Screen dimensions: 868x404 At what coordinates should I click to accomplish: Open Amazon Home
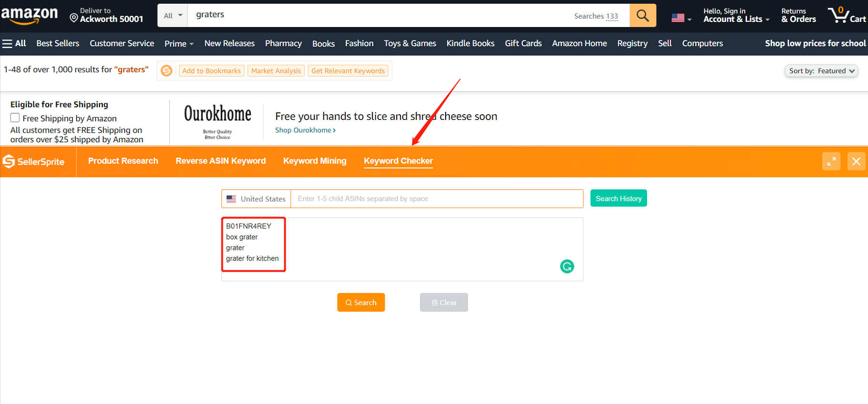[579, 43]
